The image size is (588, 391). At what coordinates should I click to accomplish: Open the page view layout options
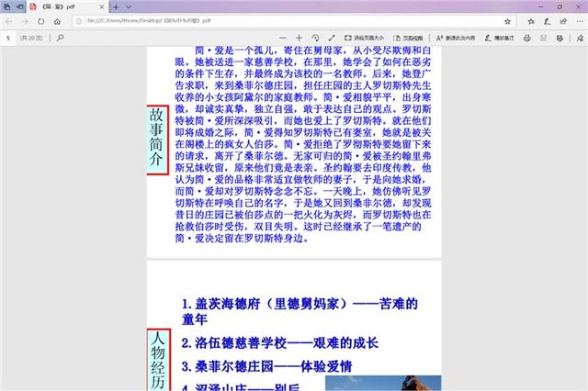(408, 38)
